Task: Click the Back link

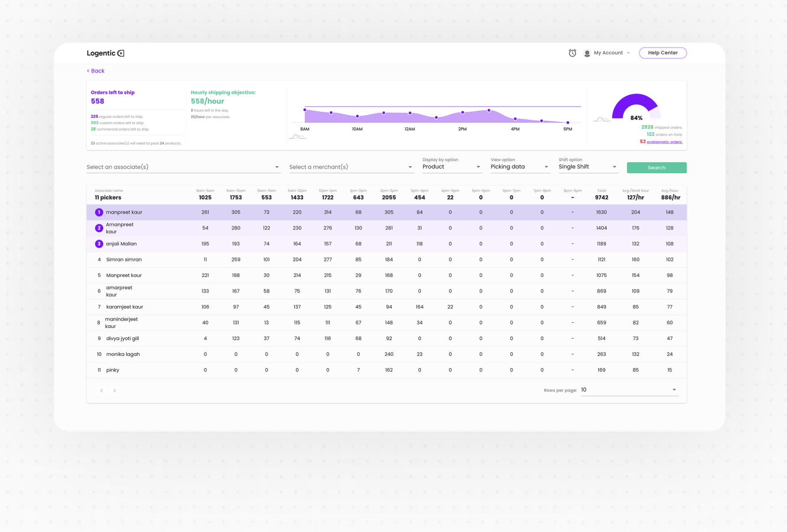Action: coord(96,71)
